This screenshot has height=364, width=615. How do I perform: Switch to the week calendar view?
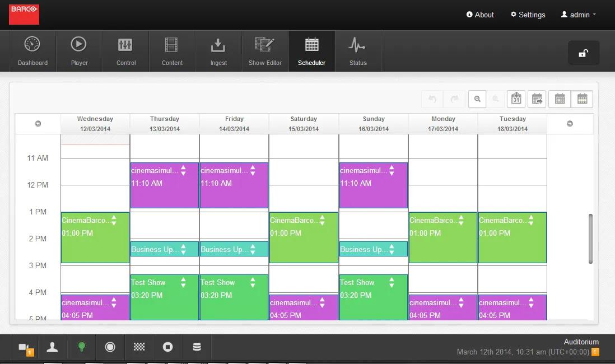pyautogui.click(x=582, y=99)
